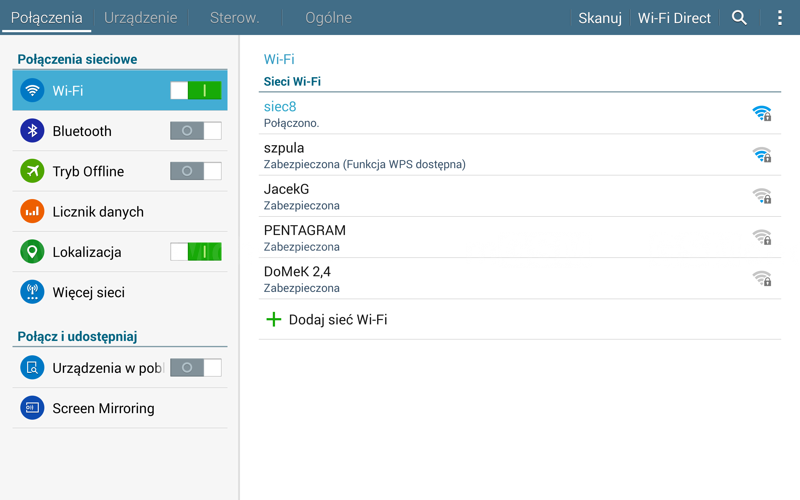800x500 pixels.
Task: Disable the Lokalizacja switch
Action: (195, 252)
